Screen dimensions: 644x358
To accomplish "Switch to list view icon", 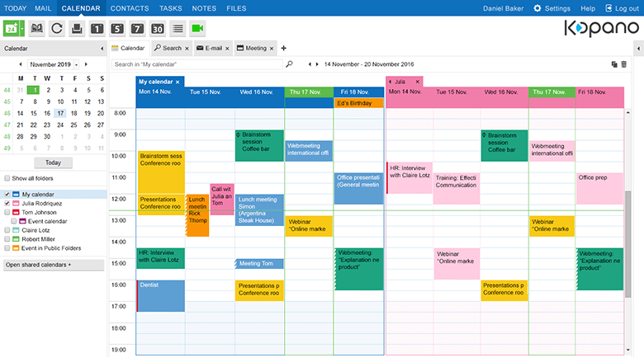I will pyautogui.click(x=178, y=28).
